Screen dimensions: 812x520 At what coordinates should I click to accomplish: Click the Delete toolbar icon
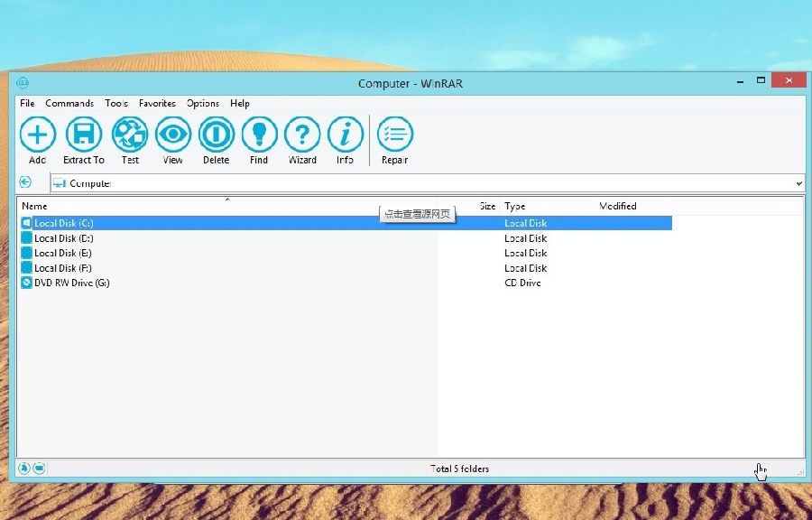[x=217, y=135]
